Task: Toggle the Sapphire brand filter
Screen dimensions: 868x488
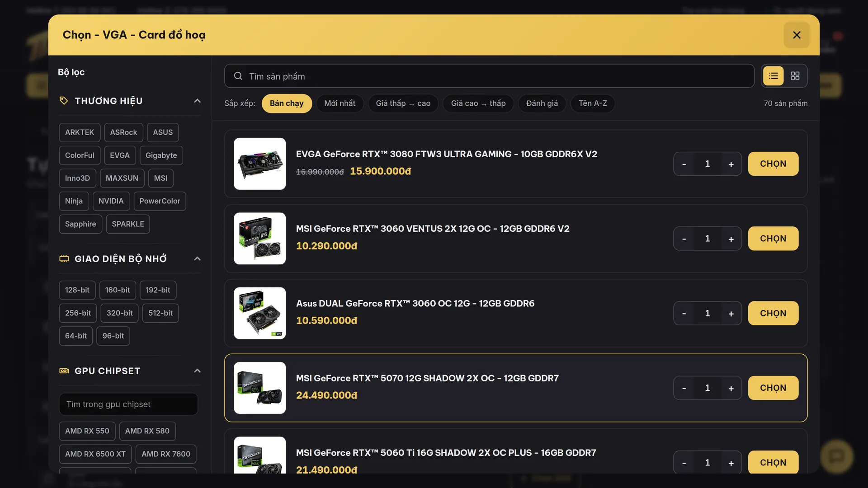Action: click(80, 224)
